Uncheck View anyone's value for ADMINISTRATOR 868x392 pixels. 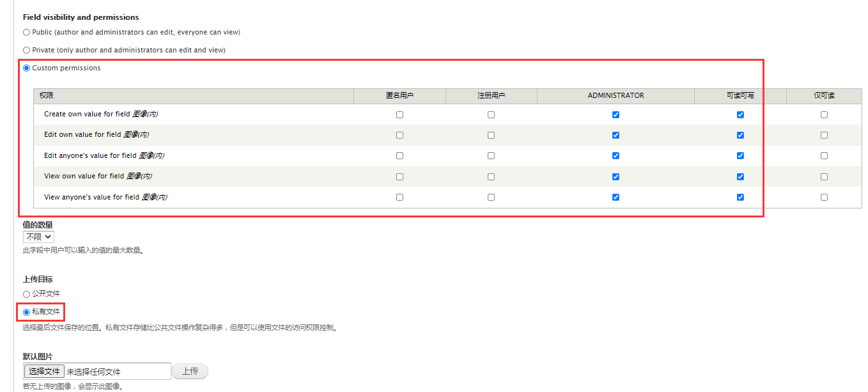[x=616, y=197]
